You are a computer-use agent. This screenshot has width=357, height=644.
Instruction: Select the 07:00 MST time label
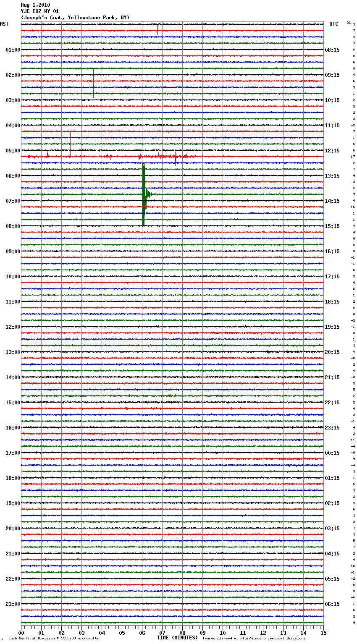pyautogui.click(x=13, y=201)
